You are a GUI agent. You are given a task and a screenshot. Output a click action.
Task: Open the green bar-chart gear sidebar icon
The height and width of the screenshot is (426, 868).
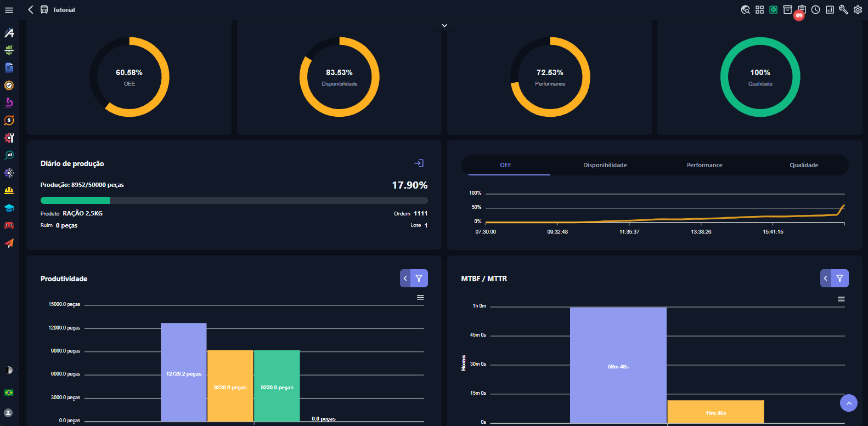[x=9, y=50]
